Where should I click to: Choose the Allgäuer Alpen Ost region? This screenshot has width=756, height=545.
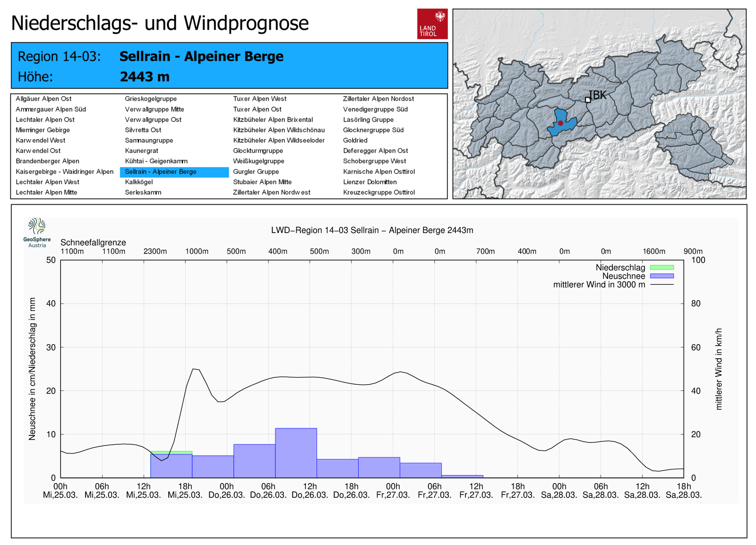(43, 99)
